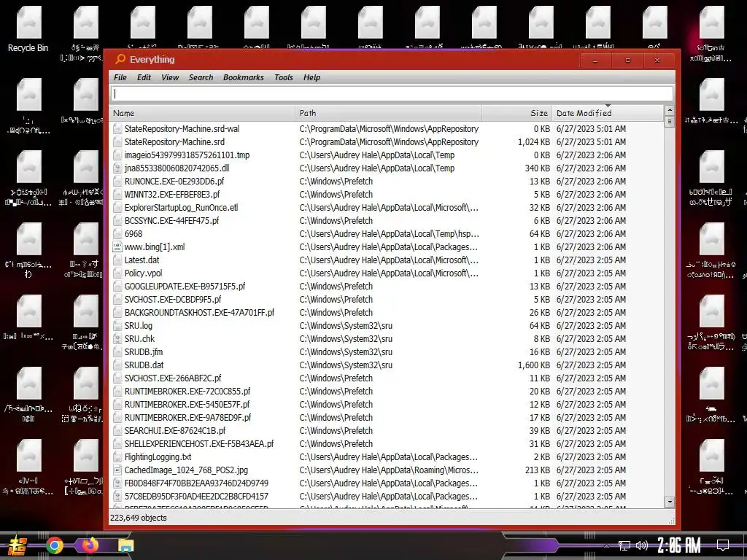Select the Policy.vpol file icon
The height and width of the screenshot is (560, 747).
[117, 273]
